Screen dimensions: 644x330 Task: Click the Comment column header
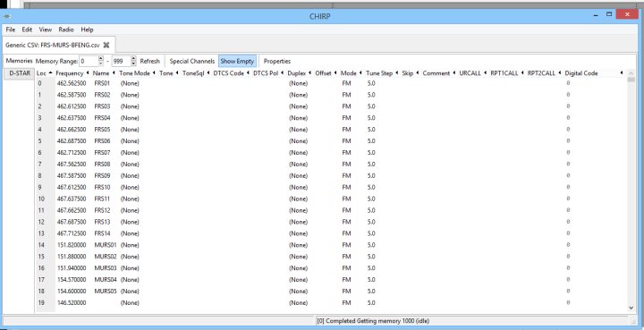pos(439,73)
